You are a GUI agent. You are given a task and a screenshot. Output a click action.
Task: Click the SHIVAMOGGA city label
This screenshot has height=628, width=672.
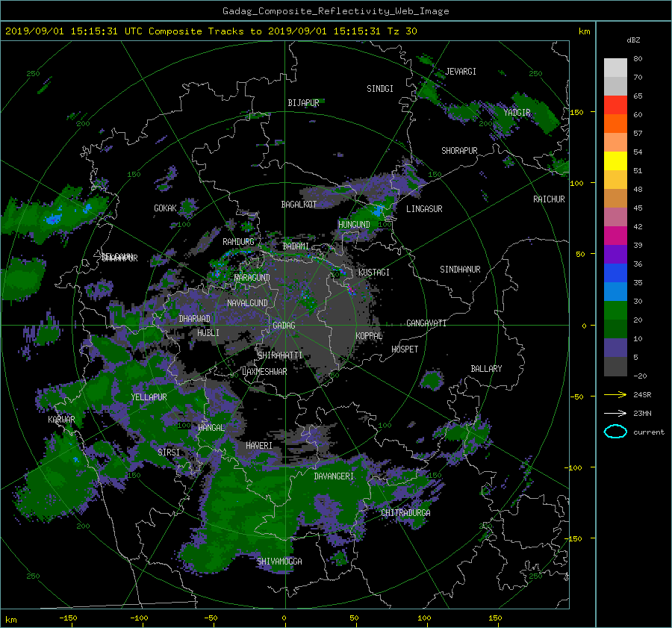pyautogui.click(x=279, y=561)
